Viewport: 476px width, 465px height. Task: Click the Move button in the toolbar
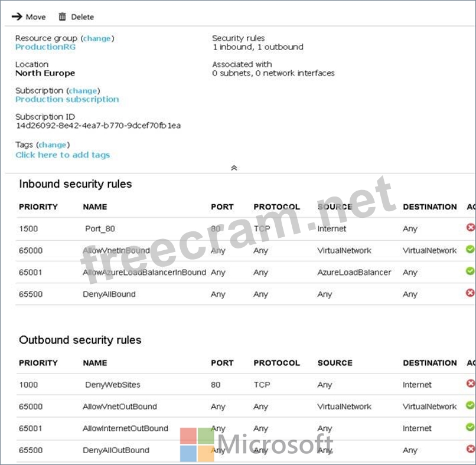click(x=28, y=17)
